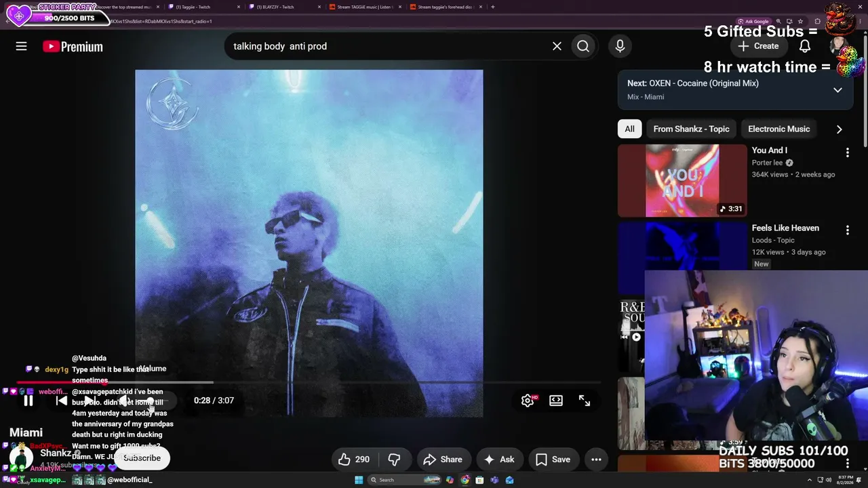Edit the search field 'talking body anti prod'

[387, 46]
